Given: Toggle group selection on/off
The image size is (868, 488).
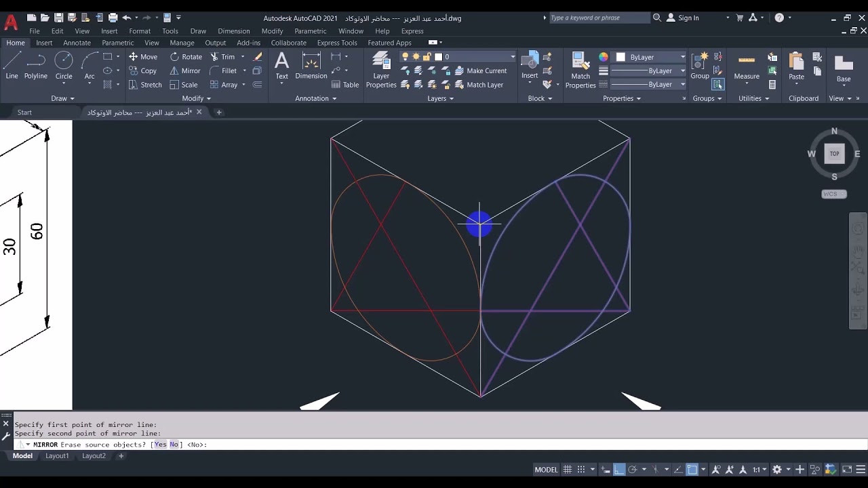Looking at the screenshot, I should 717,85.
